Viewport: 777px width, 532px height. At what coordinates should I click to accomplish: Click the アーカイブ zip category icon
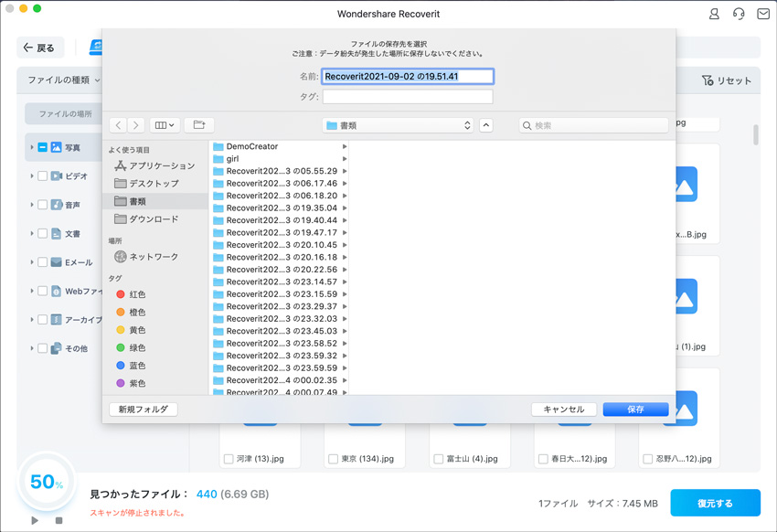(57, 320)
